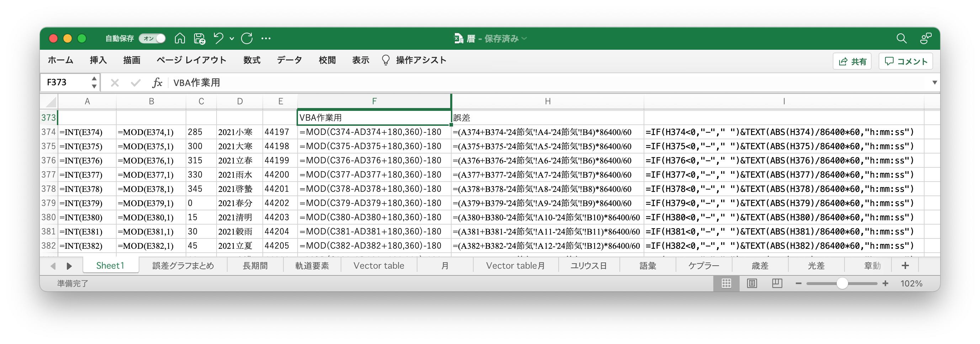Open the データ ribbon tab

click(x=289, y=60)
